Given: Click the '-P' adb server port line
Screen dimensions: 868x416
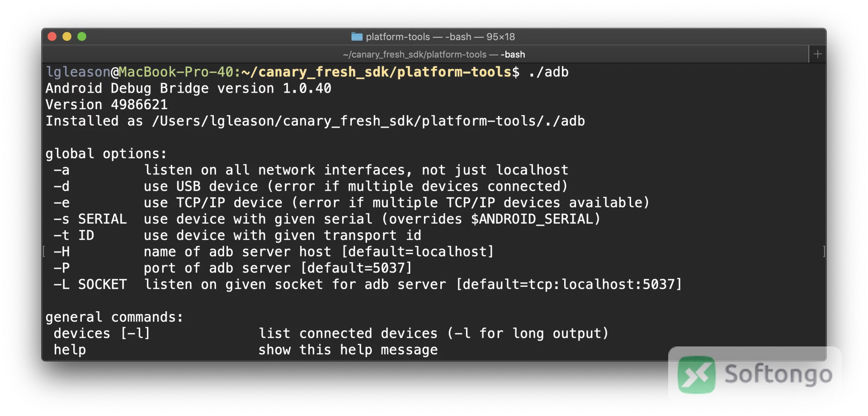Looking at the screenshot, I should (x=233, y=268).
